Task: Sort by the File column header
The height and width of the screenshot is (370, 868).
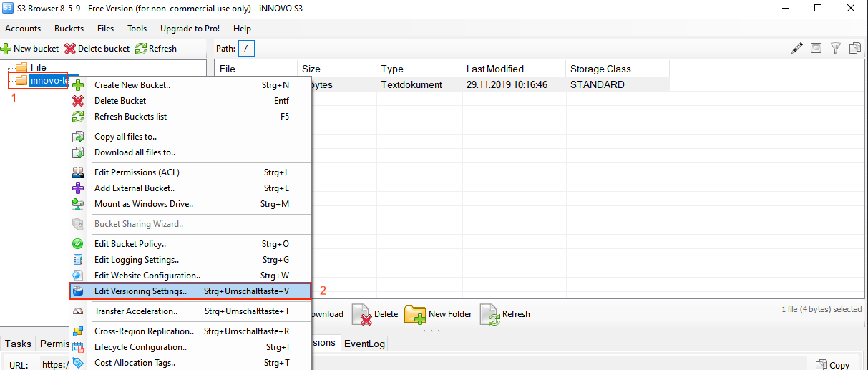Action: click(256, 69)
